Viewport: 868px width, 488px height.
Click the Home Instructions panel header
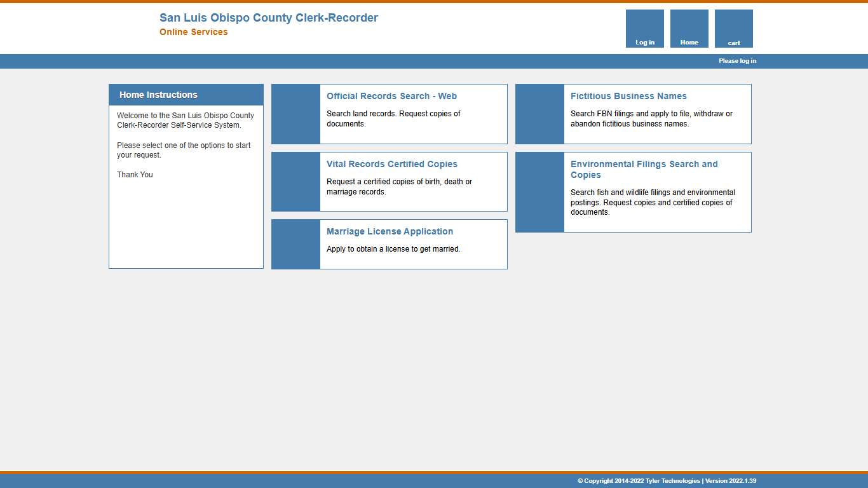point(186,95)
